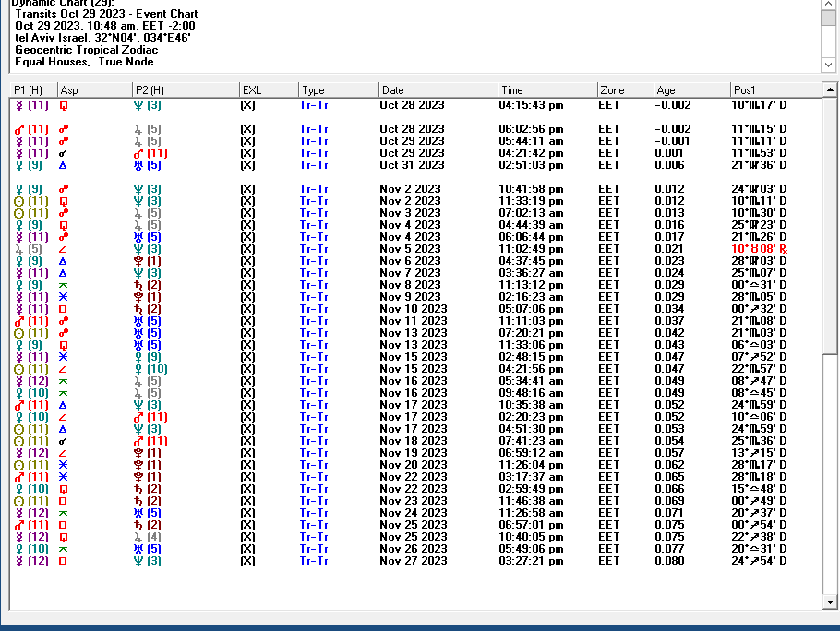Click square symbol in Nov 10 05:07:06 pm row
The height and width of the screenshot is (631, 840).
click(x=63, y=309)
